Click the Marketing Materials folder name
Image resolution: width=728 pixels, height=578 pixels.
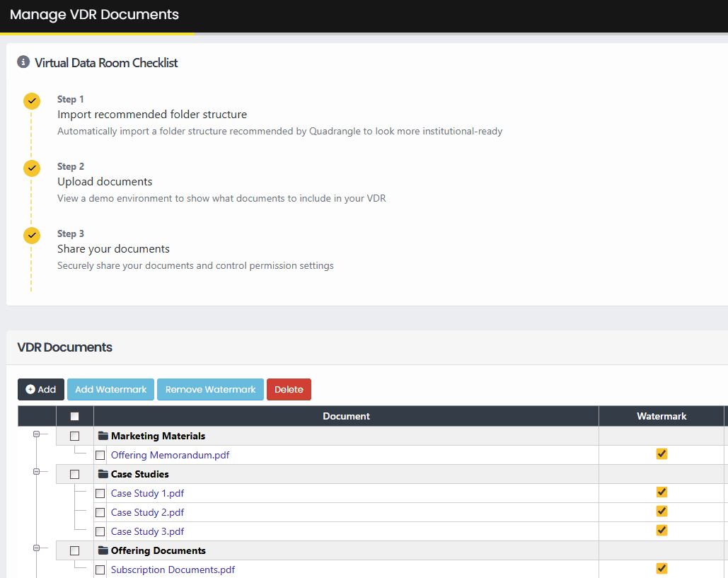(158, 436)
